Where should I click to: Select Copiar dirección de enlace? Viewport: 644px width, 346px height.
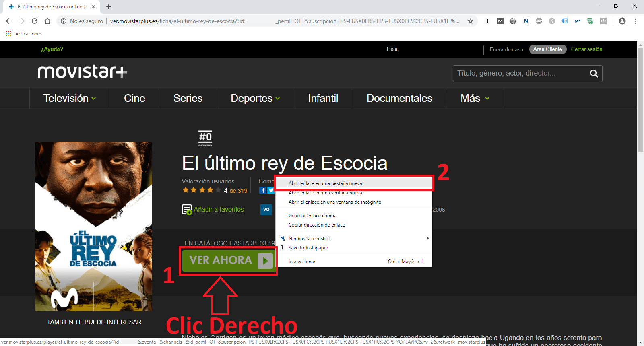point(354,225)
